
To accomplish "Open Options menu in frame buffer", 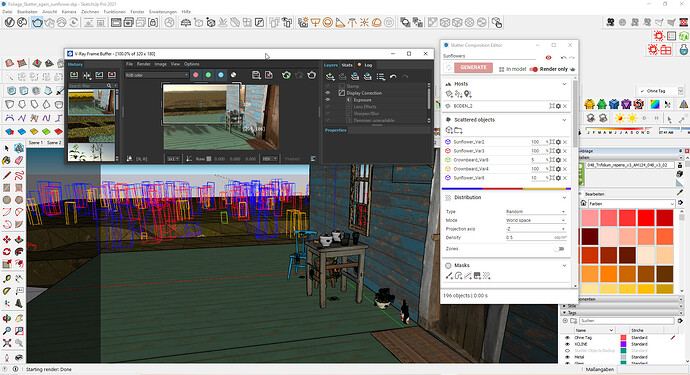I will click(192, 64).
